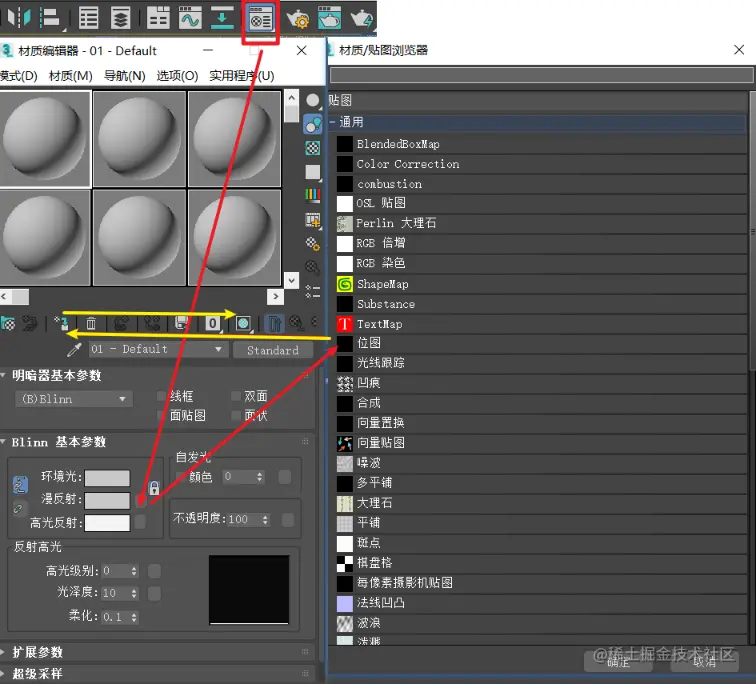Enable the 面贴图 checkbox
Image resolution: width=756 pixels, height=684 pixels.
coord(162,415)
